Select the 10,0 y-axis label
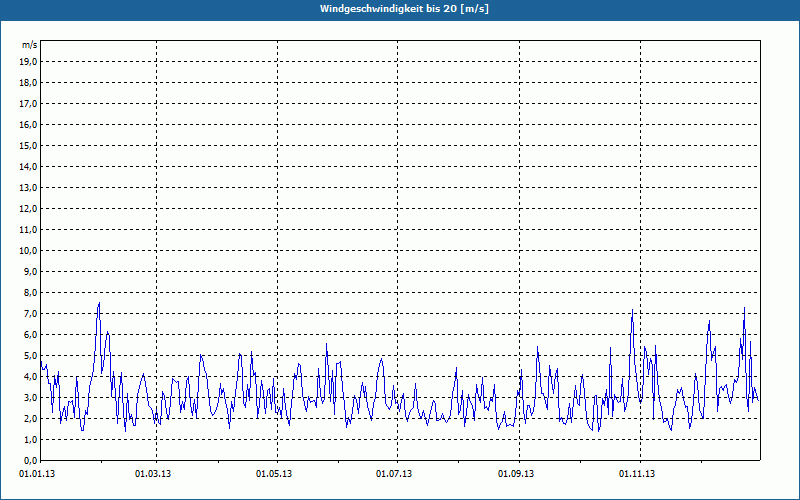Screen dimensions: 800x500 pos(28,251)
